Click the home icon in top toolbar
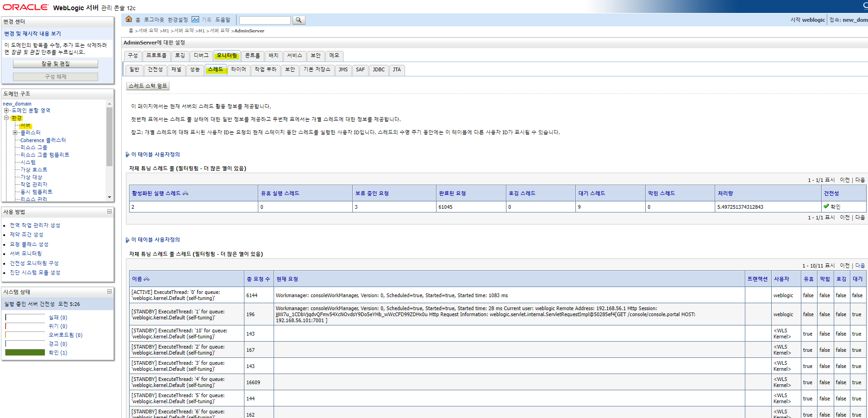 tap(129, 19)
